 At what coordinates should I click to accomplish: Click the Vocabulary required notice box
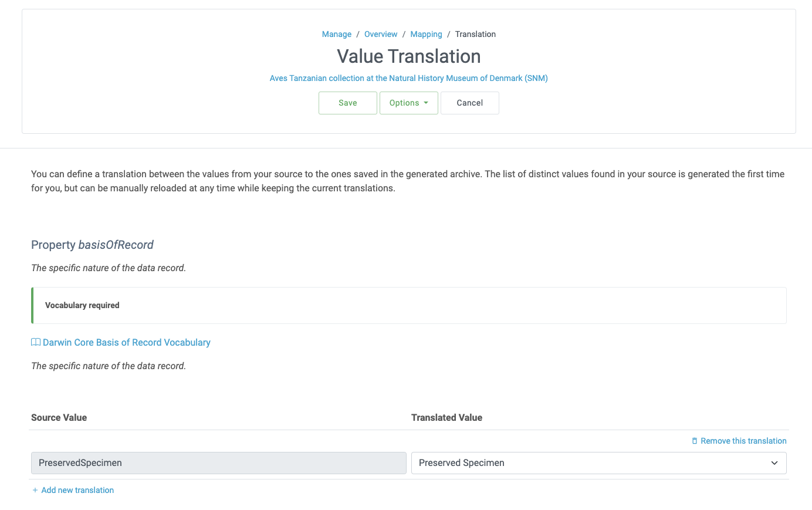click(x=409, y=305)
